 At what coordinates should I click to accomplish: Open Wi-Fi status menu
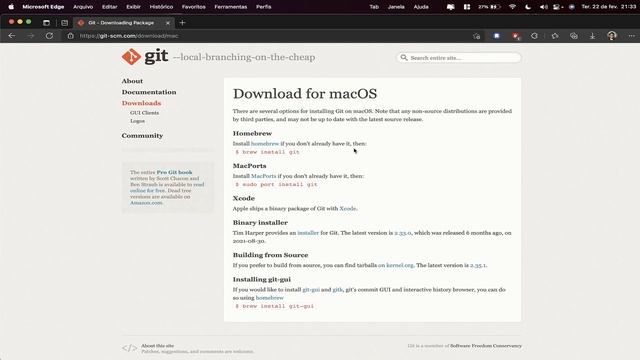(x=513, y=7)
